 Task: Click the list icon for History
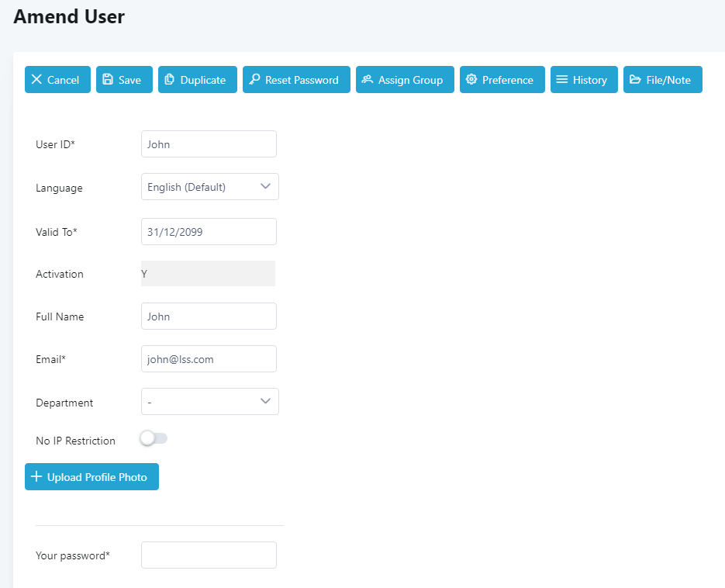click(x=562, y=80)
